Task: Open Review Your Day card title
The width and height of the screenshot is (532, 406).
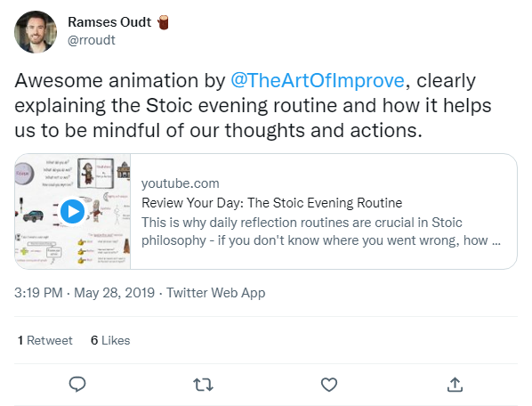Action: pos(271,203)
